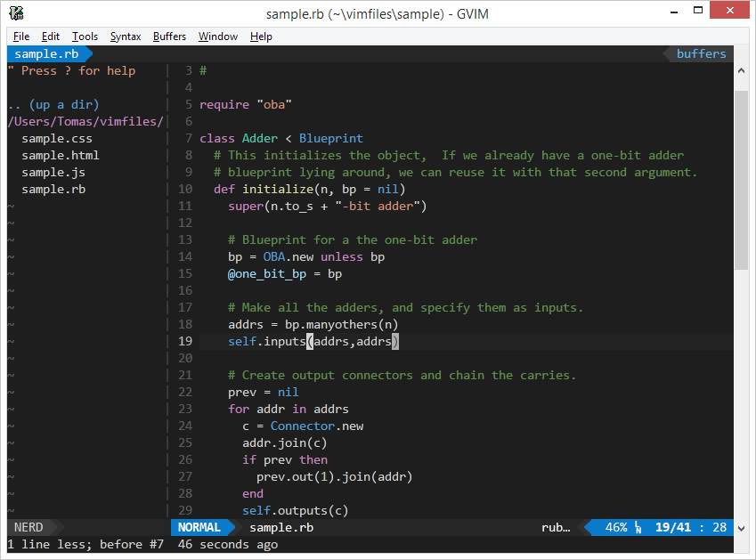Screen dimensions: 756x560
Task: Click the 'Press ? for help' line
Action: (71, 71)
